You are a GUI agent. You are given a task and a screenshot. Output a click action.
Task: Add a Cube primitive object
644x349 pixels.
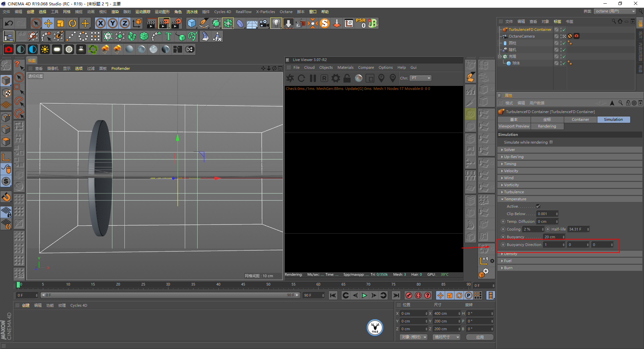coord(192,23)
